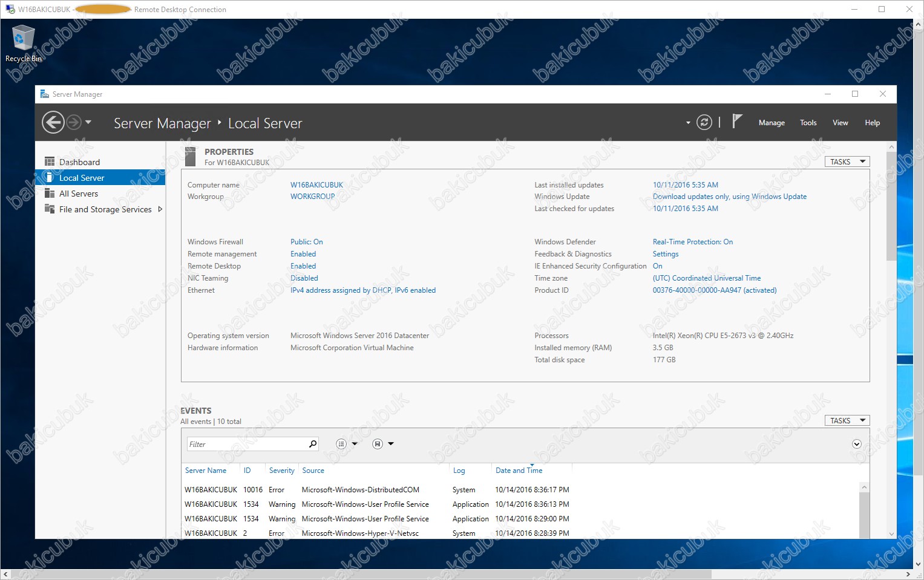Screen dimensions: 924x580
Task: Click the Local Server sidebar icon
Action: tap(50, 177)
